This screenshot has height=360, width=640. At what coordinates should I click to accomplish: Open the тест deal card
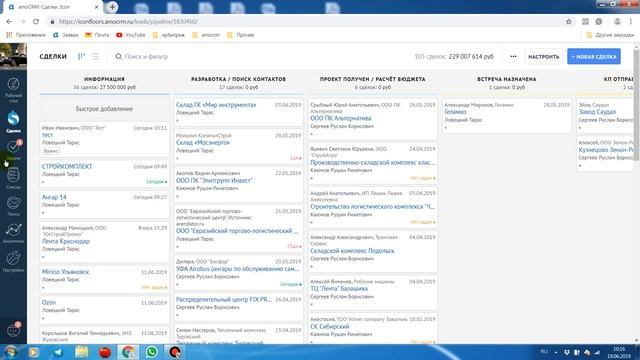(47, 135)
